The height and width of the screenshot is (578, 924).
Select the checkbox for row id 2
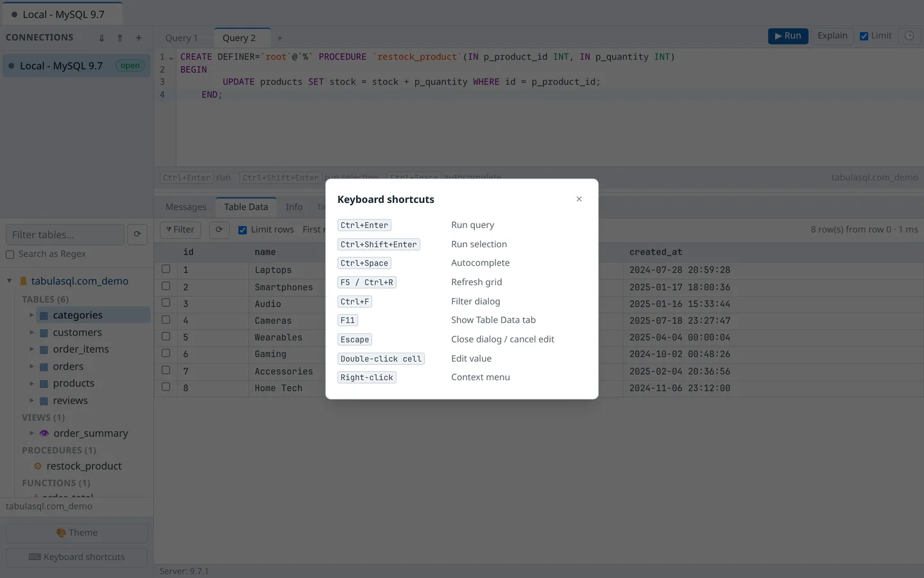coord(166,286)
